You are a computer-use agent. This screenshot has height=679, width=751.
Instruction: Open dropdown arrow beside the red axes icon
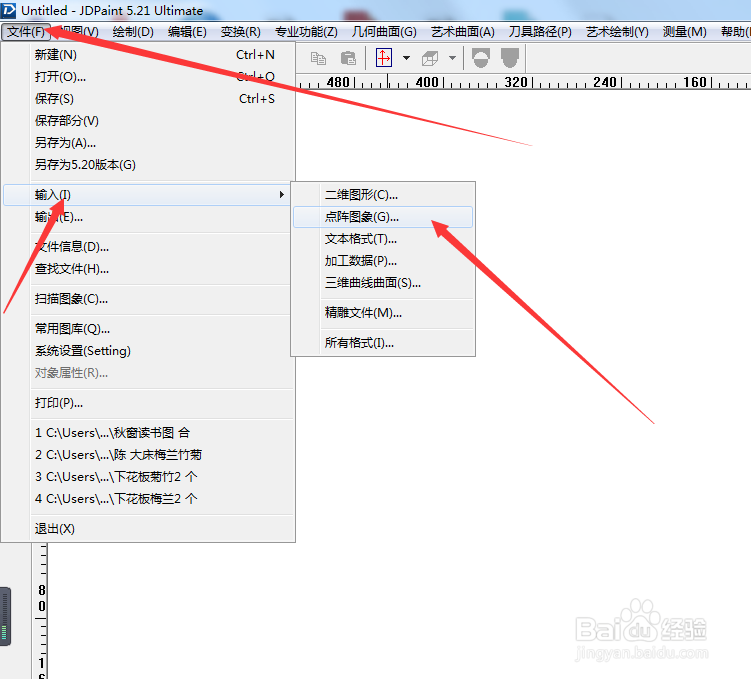407,58
